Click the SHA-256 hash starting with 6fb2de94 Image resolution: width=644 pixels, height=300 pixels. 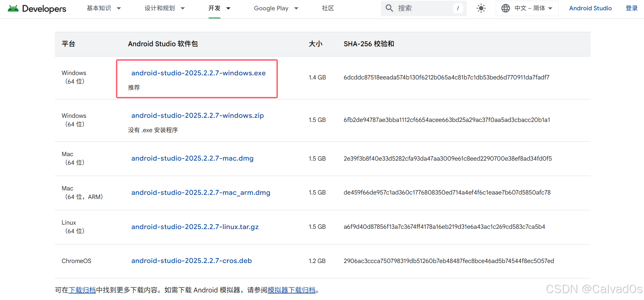[447, 120]
